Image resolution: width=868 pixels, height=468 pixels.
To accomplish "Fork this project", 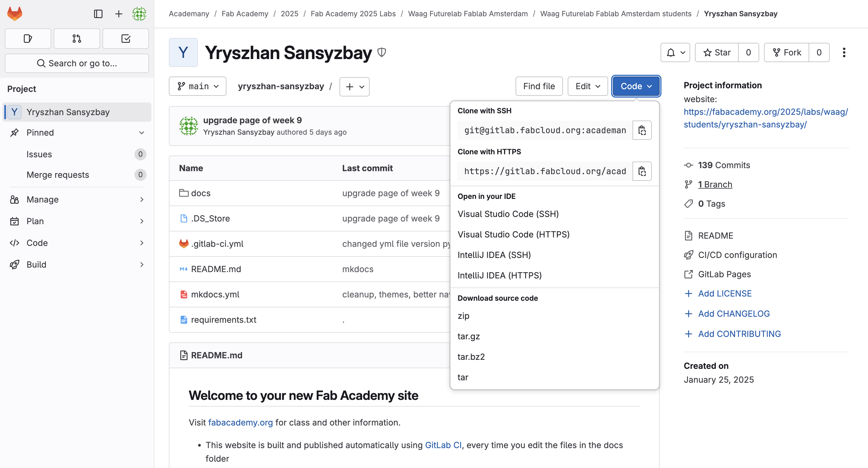I will pyautogui.click(x=787, y=52).
